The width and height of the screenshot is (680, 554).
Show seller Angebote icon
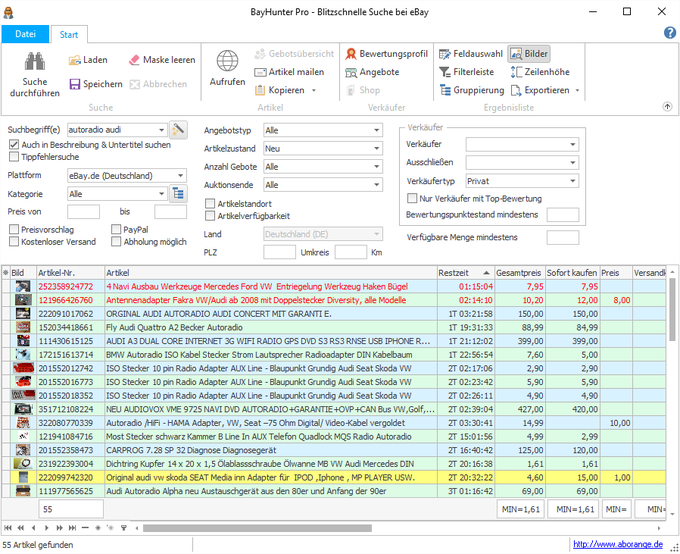[351, 72]
